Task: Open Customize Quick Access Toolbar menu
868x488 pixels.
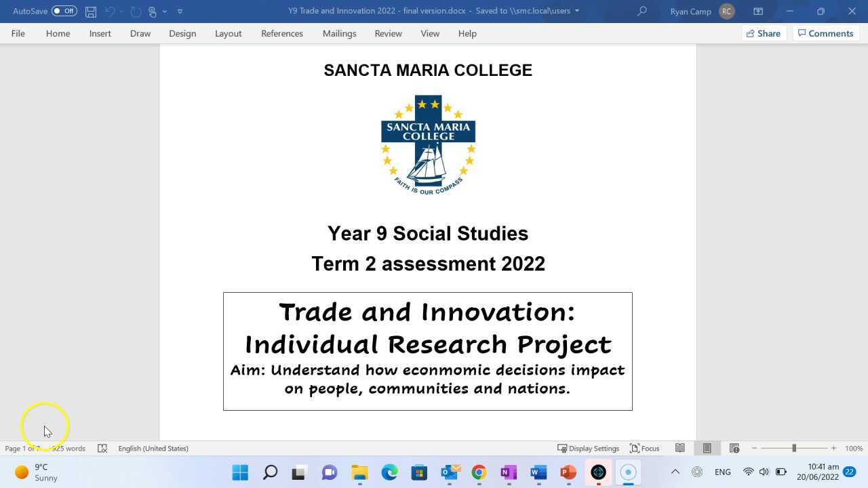Action: coord(180,11)
